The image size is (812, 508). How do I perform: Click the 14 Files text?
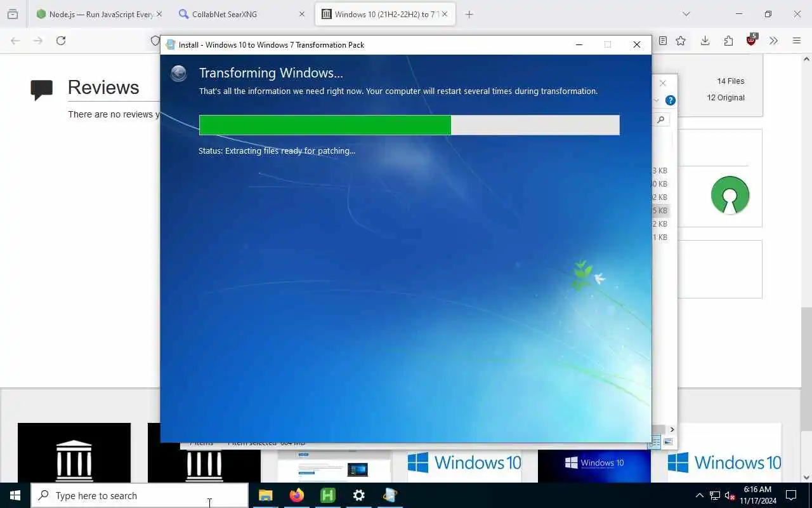tap(731, 81)
